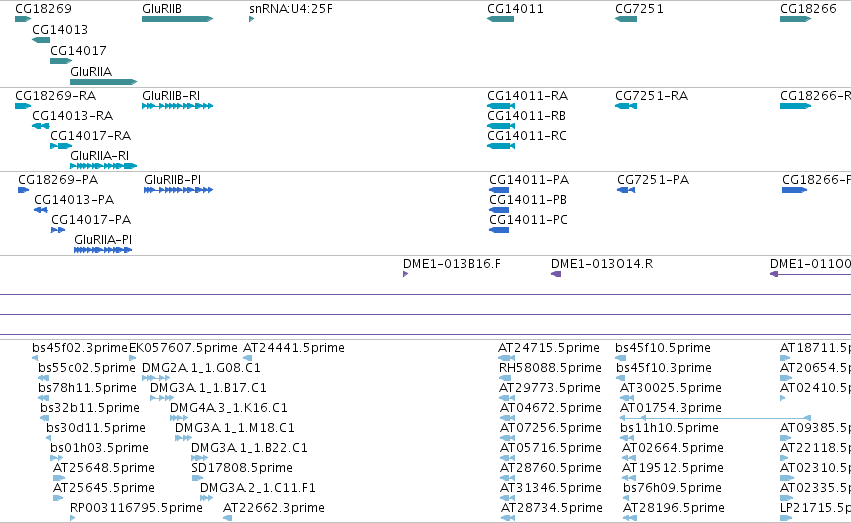The width and height of the screenshot is (851, 523).
Task: Click the purple DME1-013O14.R arrow glyph
Action: [x=556, y=274]
